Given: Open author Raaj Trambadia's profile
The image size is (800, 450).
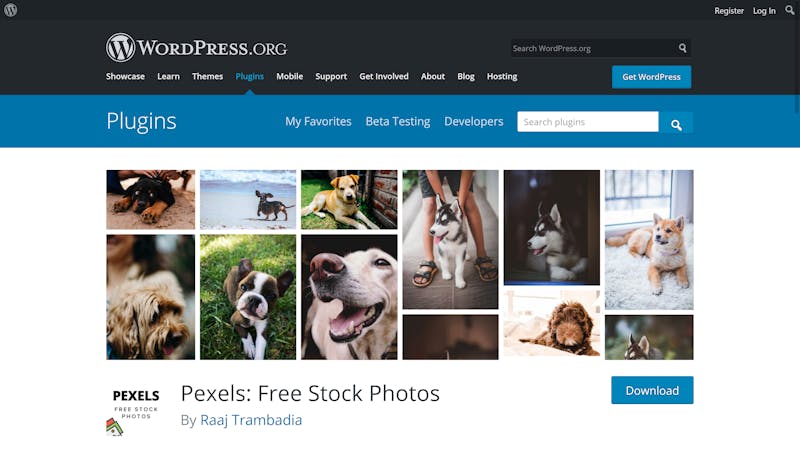Looking at the screenshot, I should click(251, 420).
